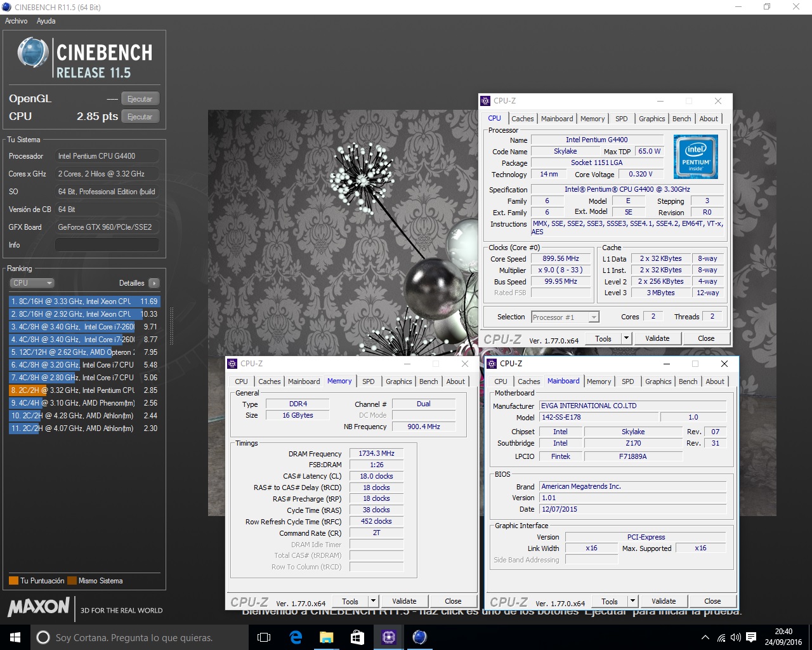Click the Info input field in Tu Sistema
812x650 pixels.
(x=107, y=245)
